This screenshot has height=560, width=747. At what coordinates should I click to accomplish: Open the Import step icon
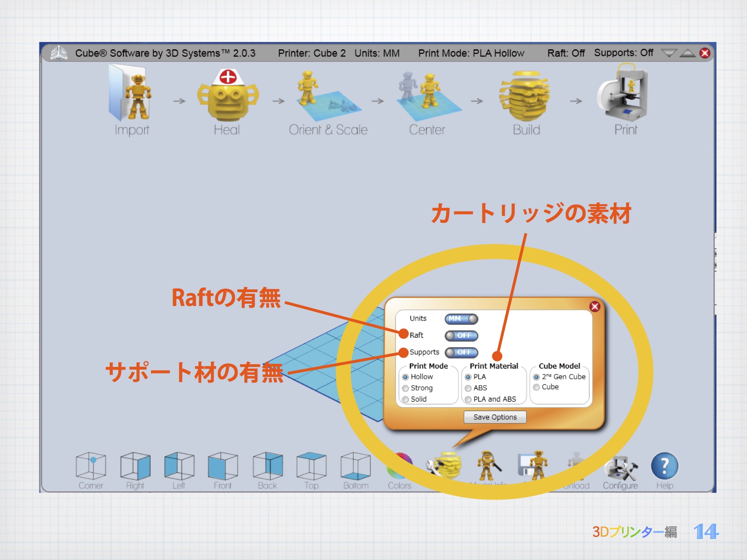tap(131, 92)
